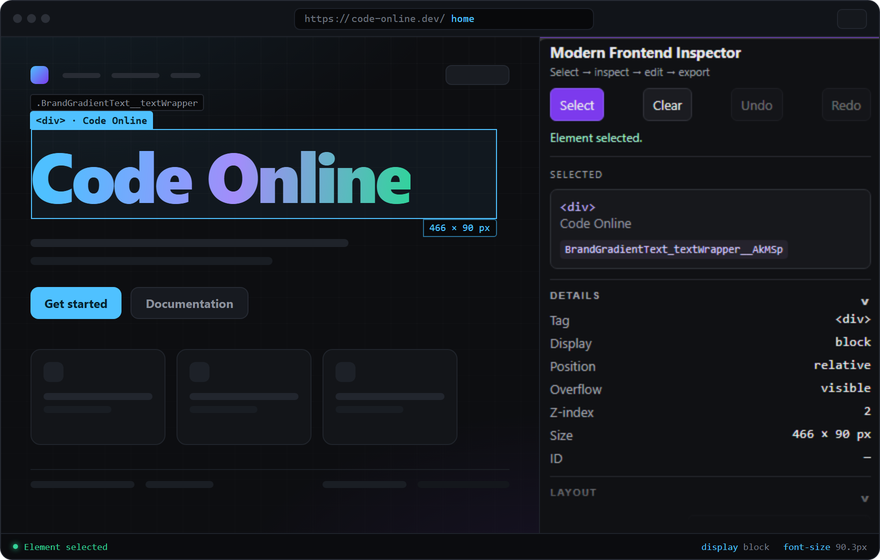880x560 pixels.
Task: Click the Redo button
Action: coord(846,105)
